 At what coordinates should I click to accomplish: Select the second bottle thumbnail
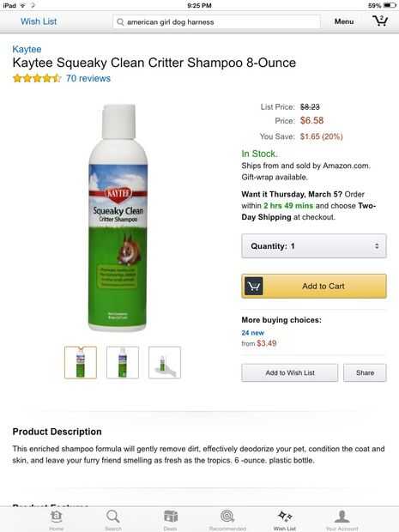[x=123, y=362]
